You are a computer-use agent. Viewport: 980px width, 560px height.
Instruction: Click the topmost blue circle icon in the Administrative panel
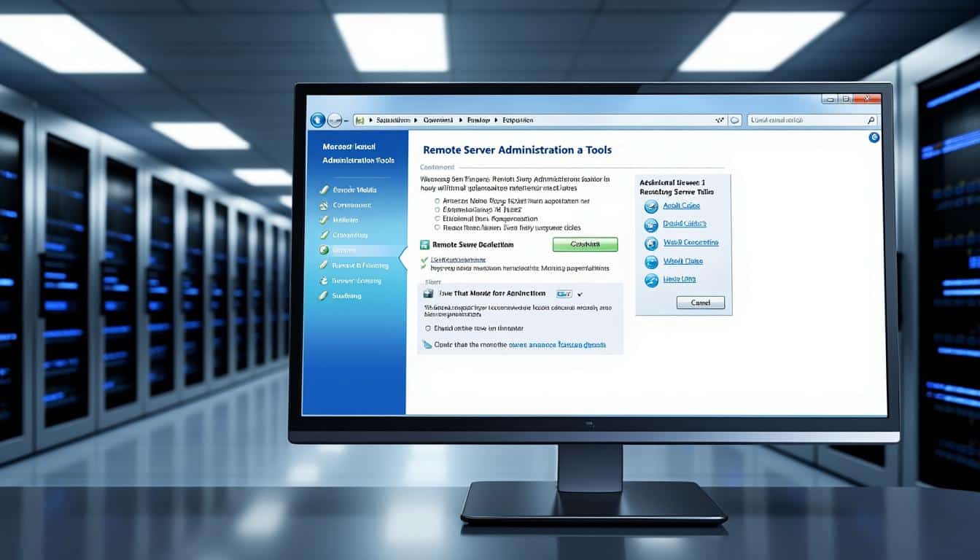pyautogui.click(x=650, y=206)
